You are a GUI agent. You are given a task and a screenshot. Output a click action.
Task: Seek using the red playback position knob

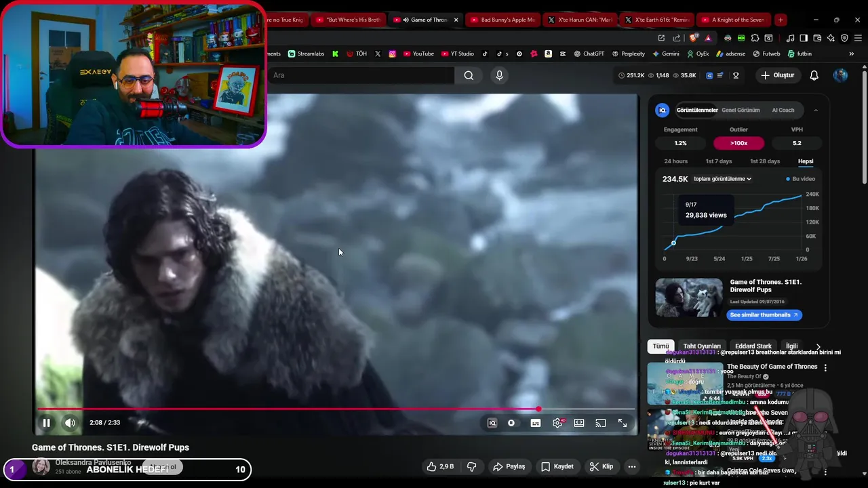tap(538, 409)
